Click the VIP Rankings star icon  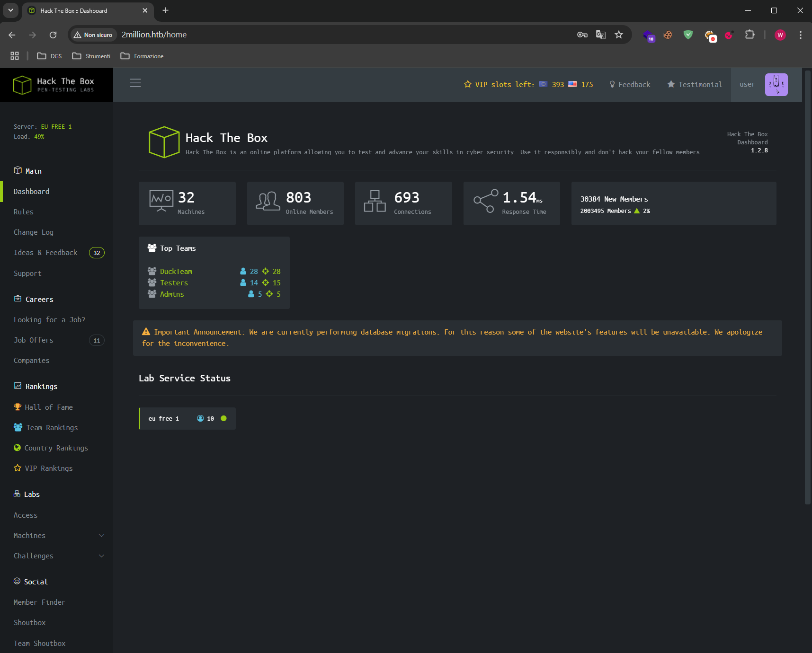tap(18, 468)
